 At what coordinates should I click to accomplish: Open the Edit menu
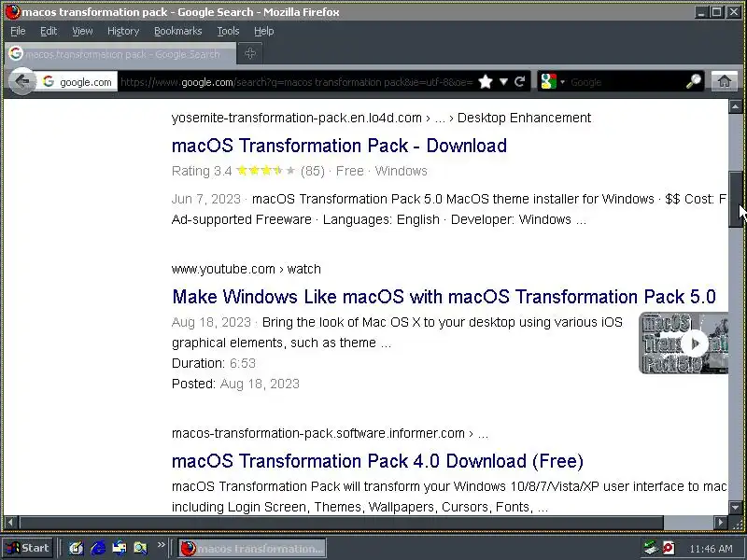tap(49, 31)
